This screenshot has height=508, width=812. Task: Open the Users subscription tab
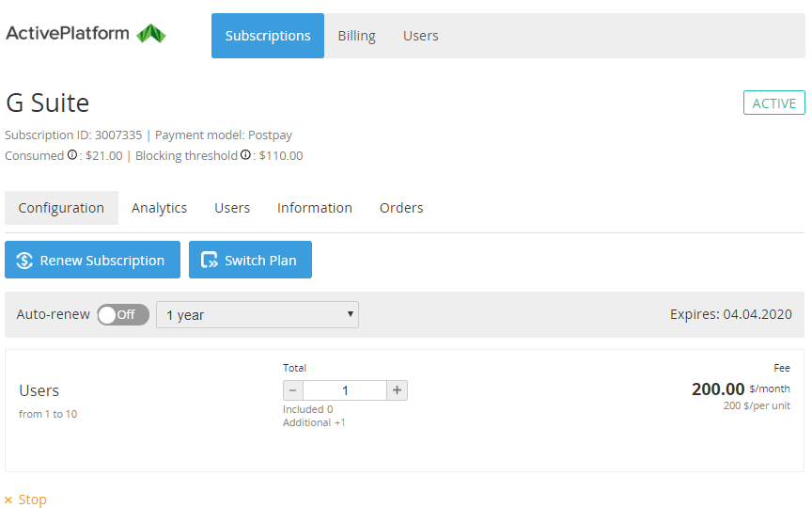232,208
